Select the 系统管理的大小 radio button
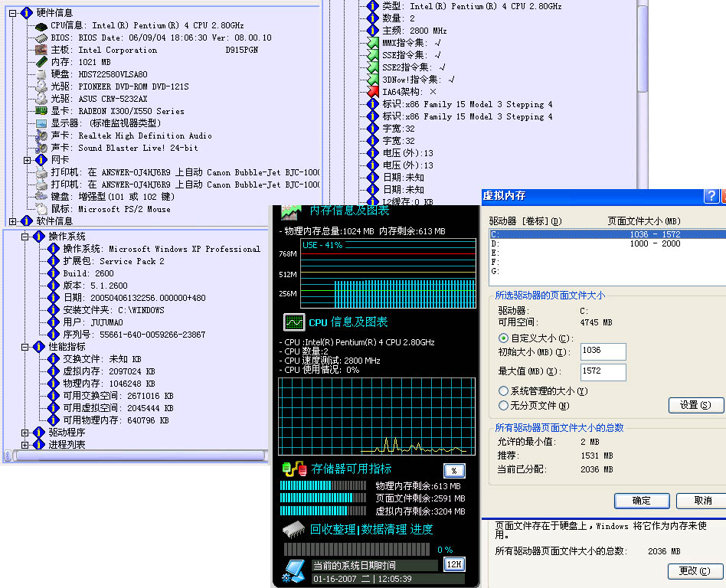726x588 pixels. coord(503,391)
